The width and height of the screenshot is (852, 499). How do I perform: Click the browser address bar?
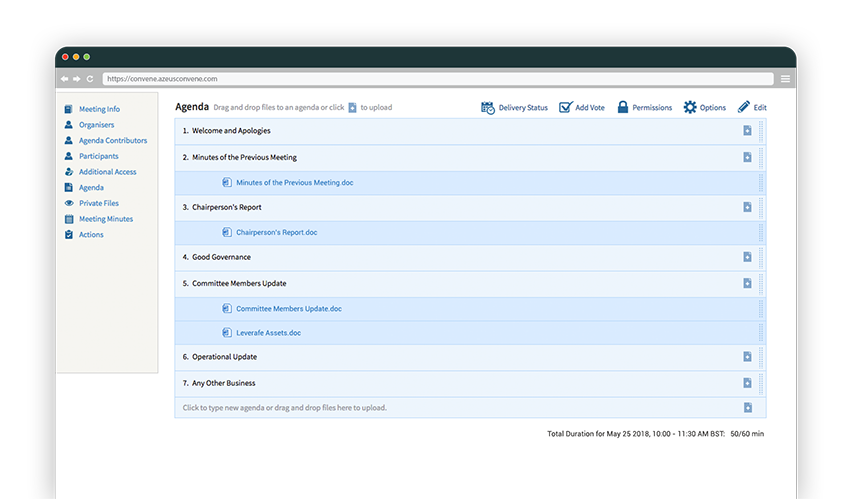point(438,79)
